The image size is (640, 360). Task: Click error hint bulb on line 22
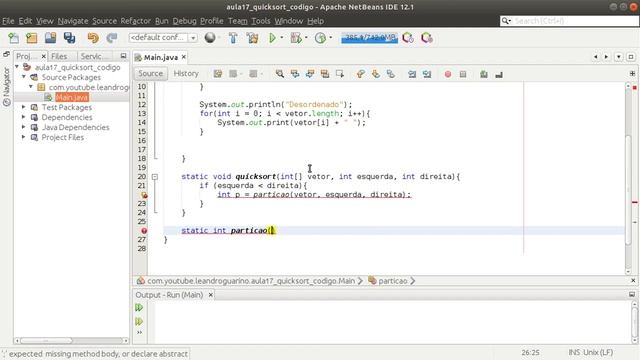[x=144, y=195]
